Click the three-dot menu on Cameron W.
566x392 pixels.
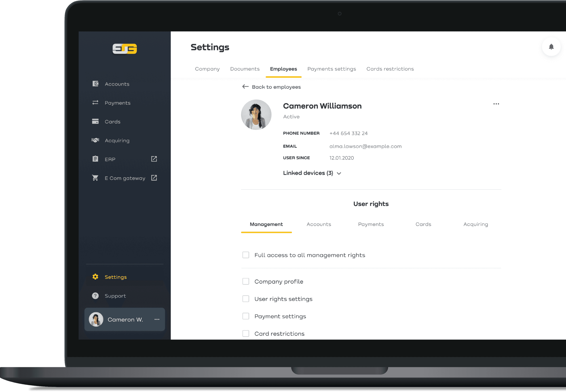coord(157,319)
